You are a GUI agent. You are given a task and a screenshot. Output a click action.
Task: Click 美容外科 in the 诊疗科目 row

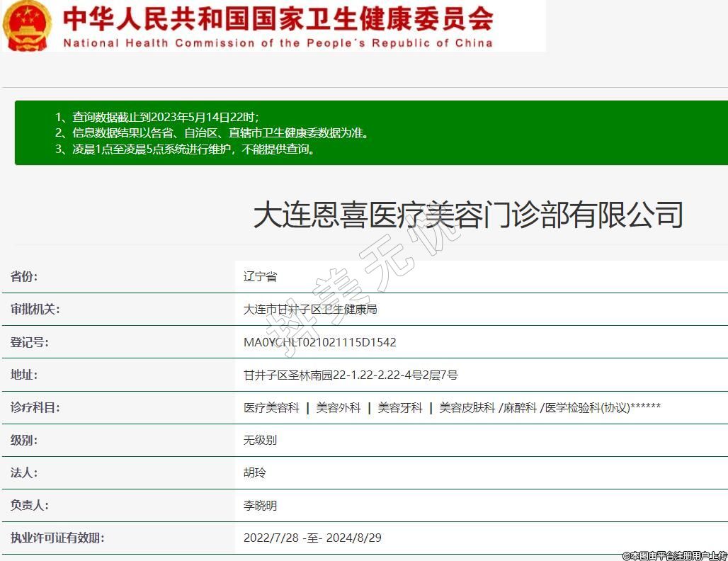pyautogui.click(x=338, y=407)
